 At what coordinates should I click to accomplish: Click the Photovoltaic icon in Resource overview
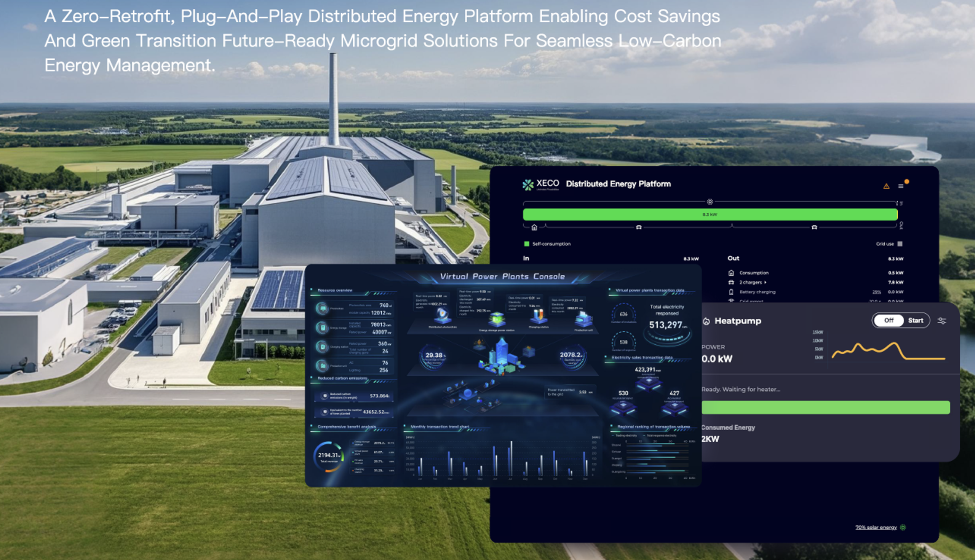322,308
